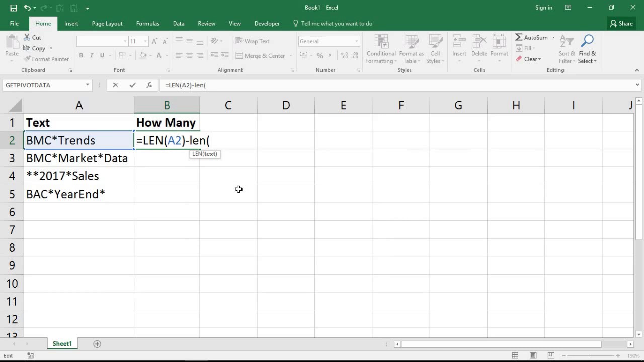Open the Number Format dropdown showing General
644x362 pixels.
click(356, 41)
